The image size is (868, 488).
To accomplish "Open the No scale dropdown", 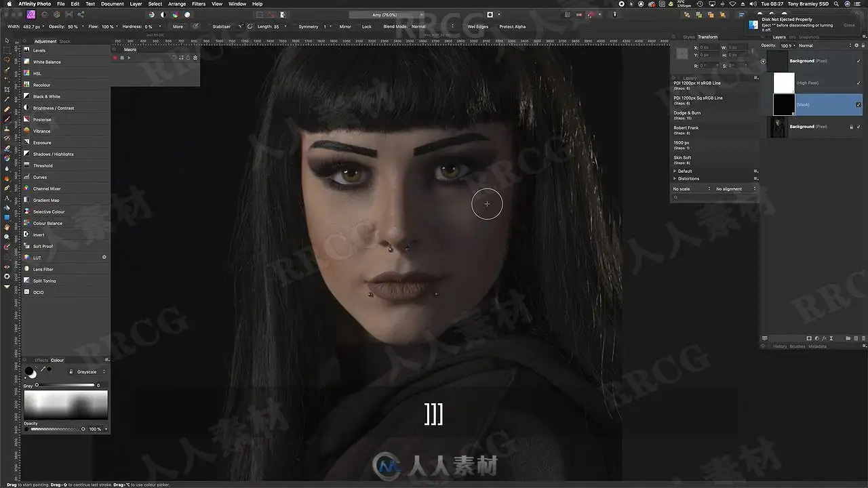I will point(692,189).
